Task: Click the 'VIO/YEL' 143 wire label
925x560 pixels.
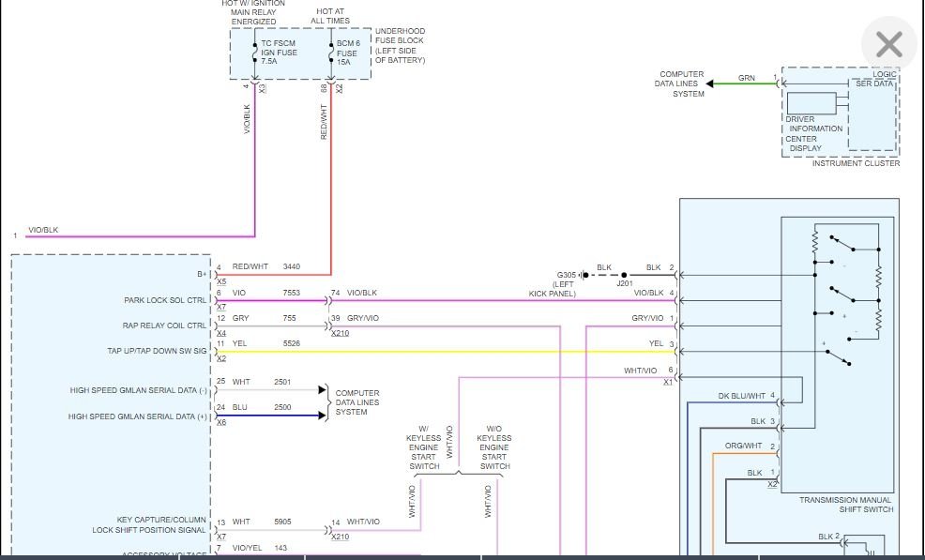Action: click(x=247, y=548)
